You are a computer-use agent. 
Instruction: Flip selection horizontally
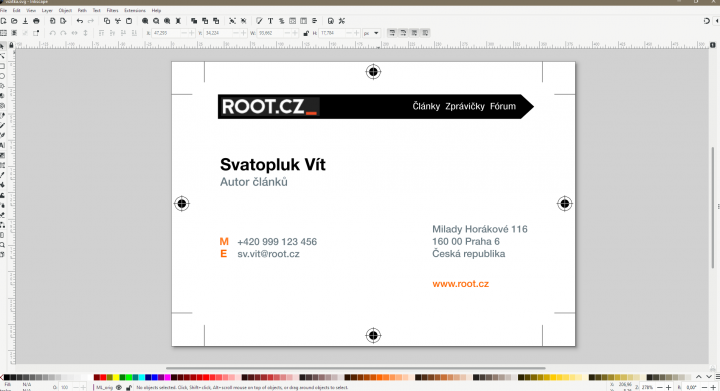click(74, 33)
